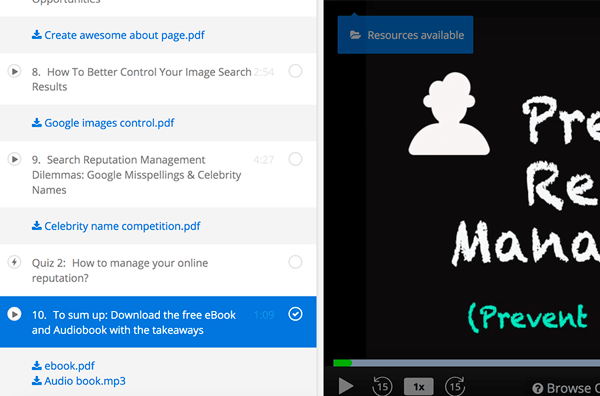Click the 2:54 duration of lecture 8
Viewport: 600px width, 396px height.
click(x=264, y=72)
